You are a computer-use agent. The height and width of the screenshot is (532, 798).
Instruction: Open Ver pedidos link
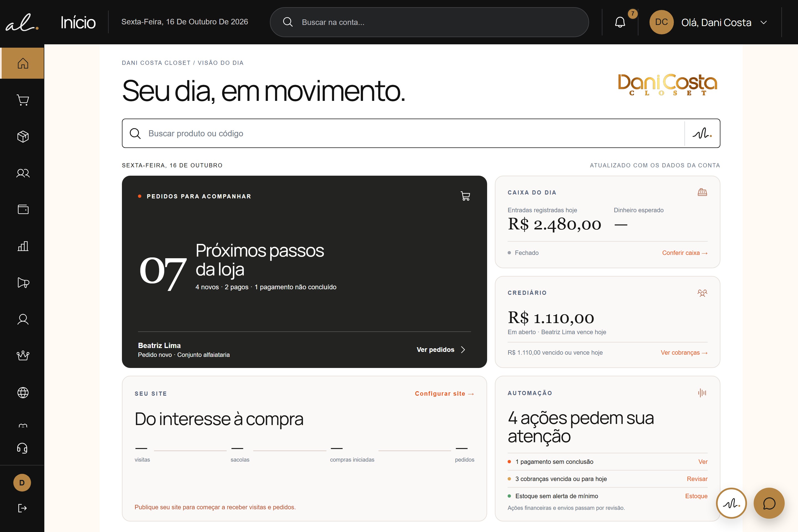[x=441, y=349]
